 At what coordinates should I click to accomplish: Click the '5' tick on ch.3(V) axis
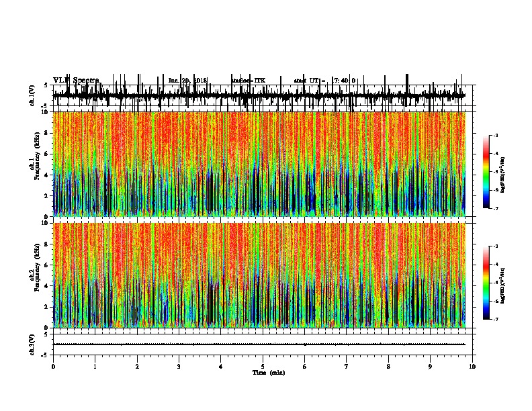[x=46, y=334]
